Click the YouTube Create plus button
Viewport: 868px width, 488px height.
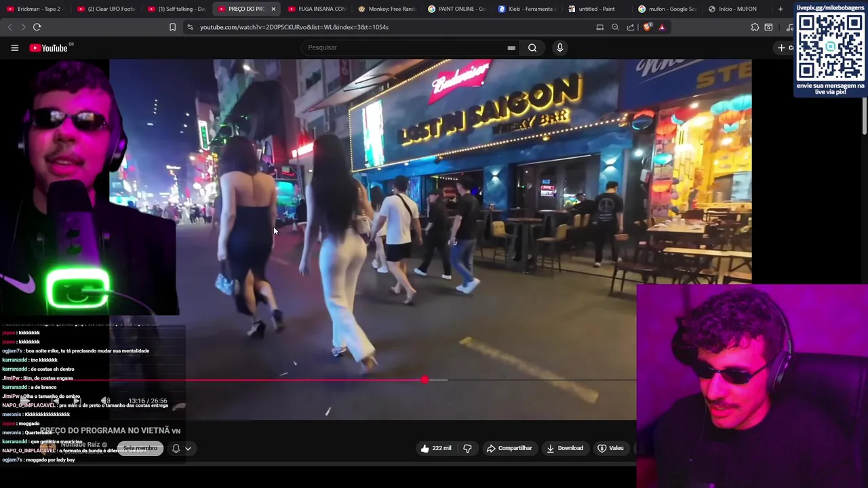[x=783, y=47]
